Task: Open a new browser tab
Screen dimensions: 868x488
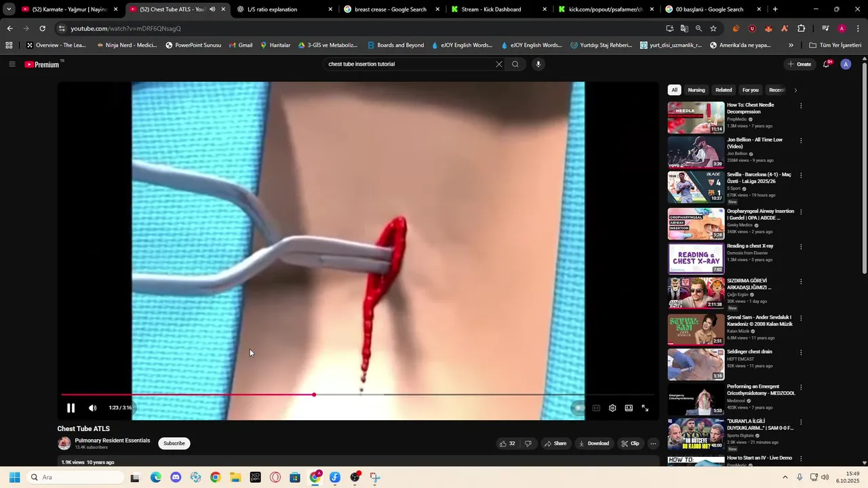Action: (x=775, y=9)
